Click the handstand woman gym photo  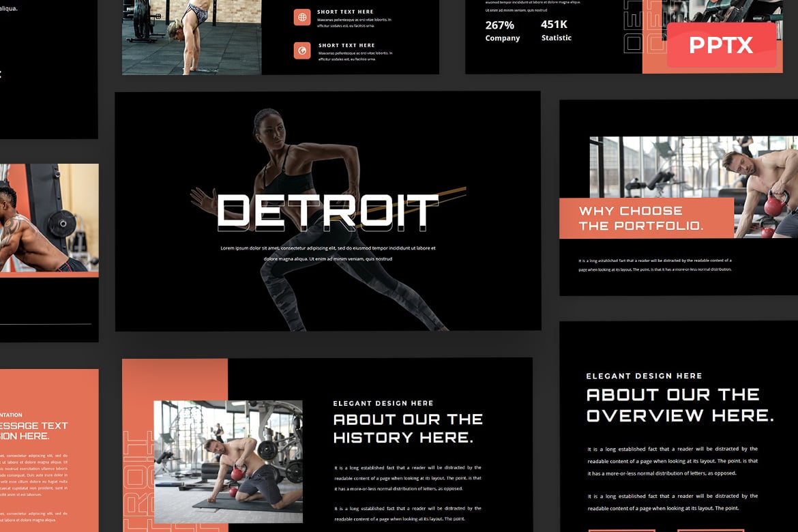tap(192, 37)
